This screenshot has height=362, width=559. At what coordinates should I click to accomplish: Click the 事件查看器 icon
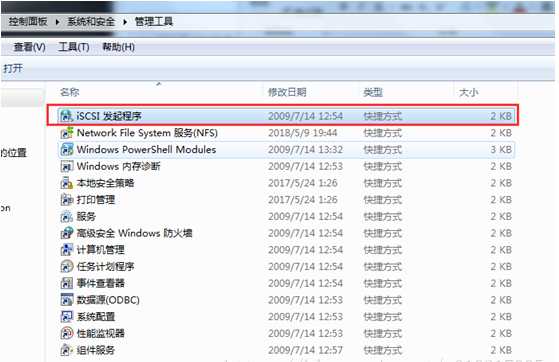point(67,283)
